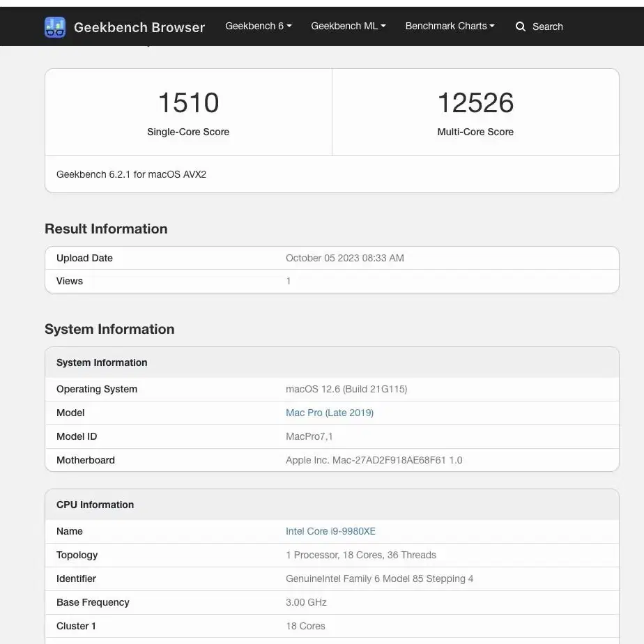This screenshot has width=644, height=644.
Task: Select the 18 Cores value
Action: tap(305, 626)
